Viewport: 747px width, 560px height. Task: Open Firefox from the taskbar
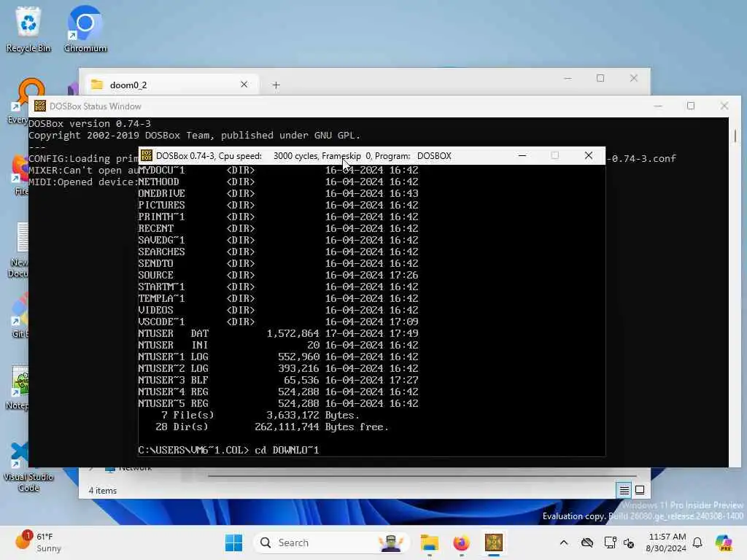coord(461,542)
